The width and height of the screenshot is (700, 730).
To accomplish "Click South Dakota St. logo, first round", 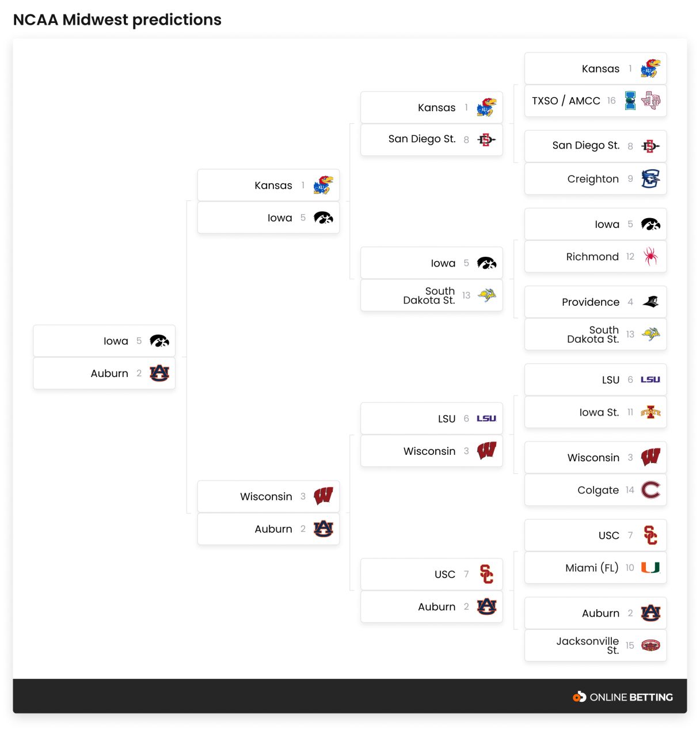I will coord(650,334).
